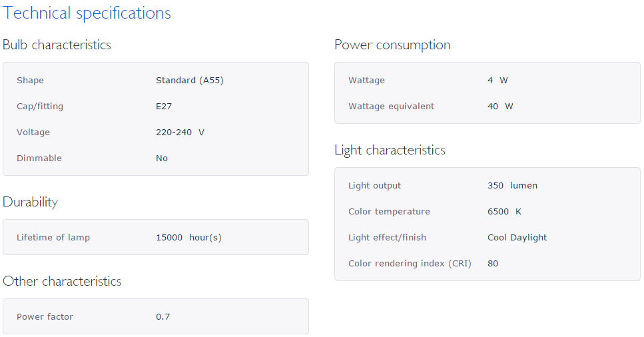Click the Technical specifications heading
644x337 pixels.
87,13
